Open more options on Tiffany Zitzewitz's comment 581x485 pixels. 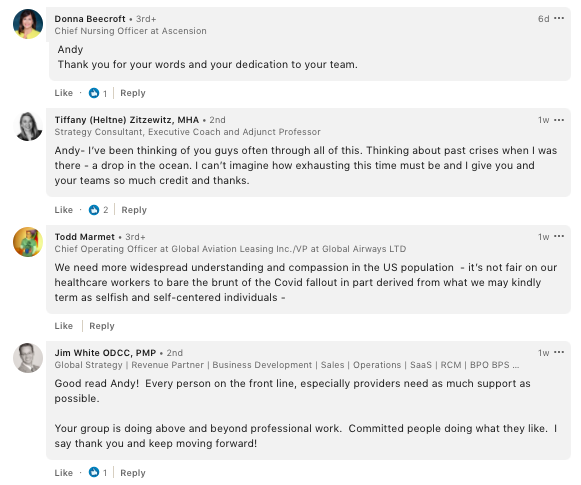(x=559, y=120)
